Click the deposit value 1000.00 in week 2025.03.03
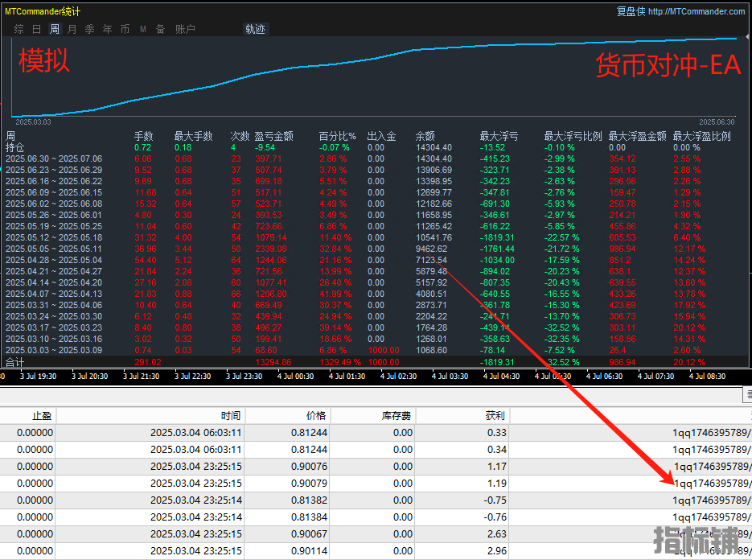This screenshot has height=560, width=752. (x=383, y=350)
